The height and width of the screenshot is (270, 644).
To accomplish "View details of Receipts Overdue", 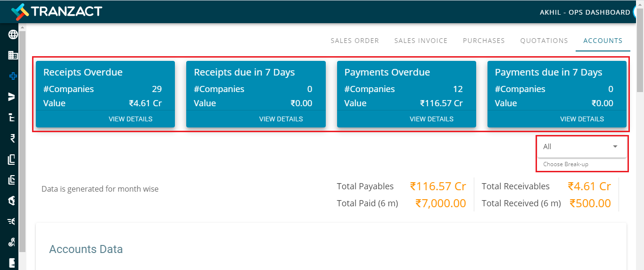I will click(131, 119).
